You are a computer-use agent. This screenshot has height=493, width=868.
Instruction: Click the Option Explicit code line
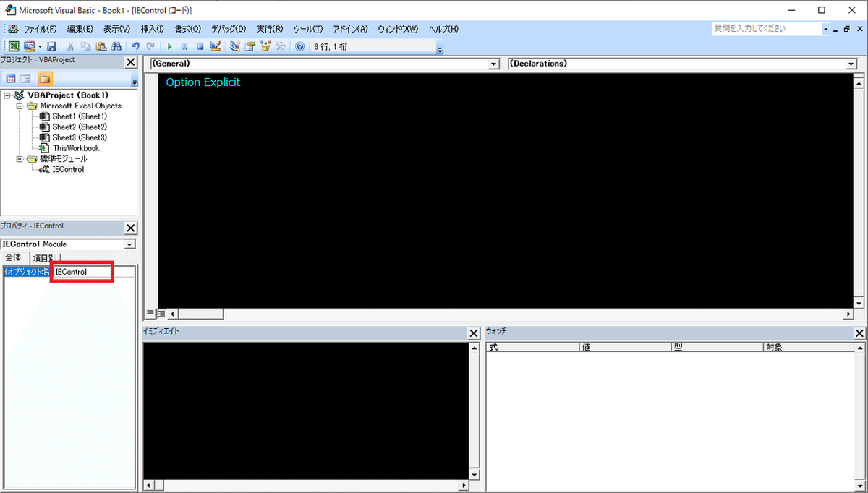(203, 82)
